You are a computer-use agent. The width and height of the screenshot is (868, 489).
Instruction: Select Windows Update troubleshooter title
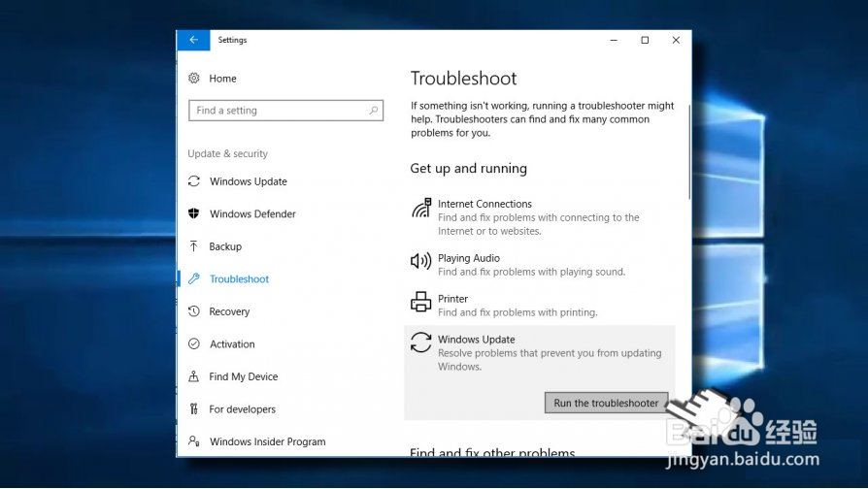click(477, 339)
